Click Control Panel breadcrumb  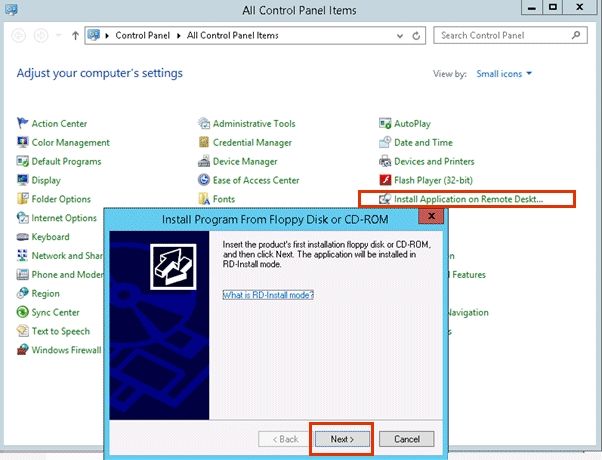point(142,35)
